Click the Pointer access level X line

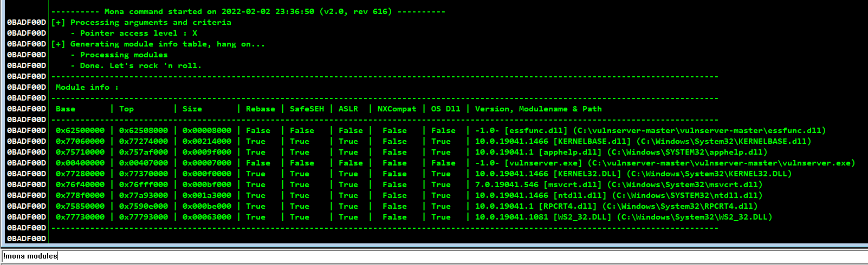134,33
